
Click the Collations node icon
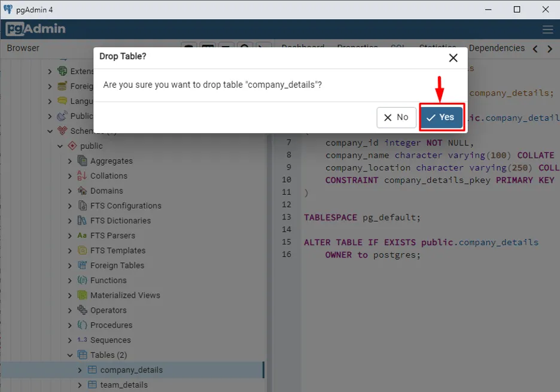click(82, 176)
